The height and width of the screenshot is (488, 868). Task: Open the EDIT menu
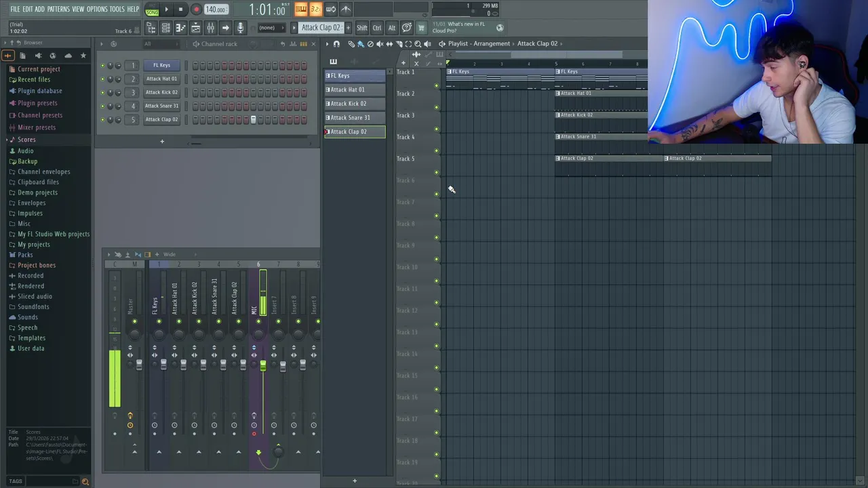click(28, 9)
